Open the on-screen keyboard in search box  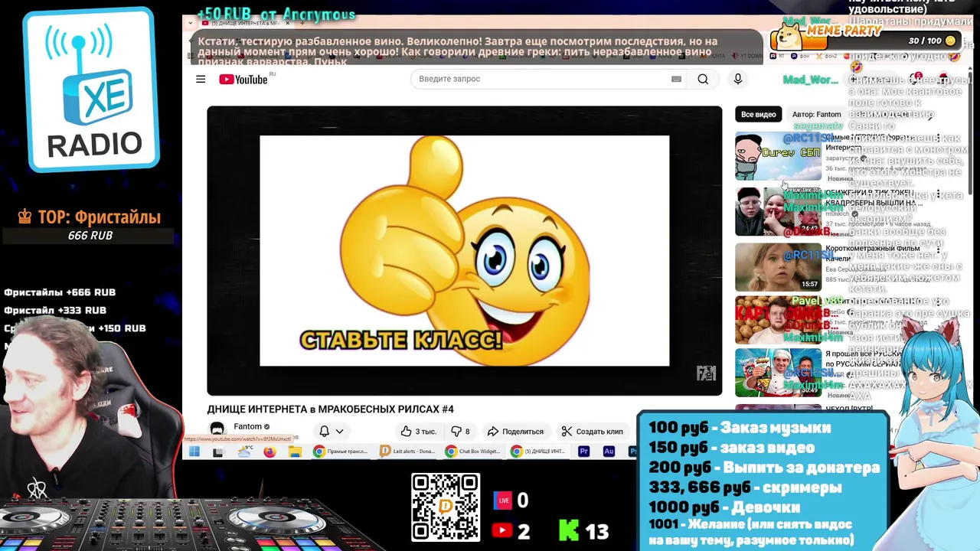(676, 79)
